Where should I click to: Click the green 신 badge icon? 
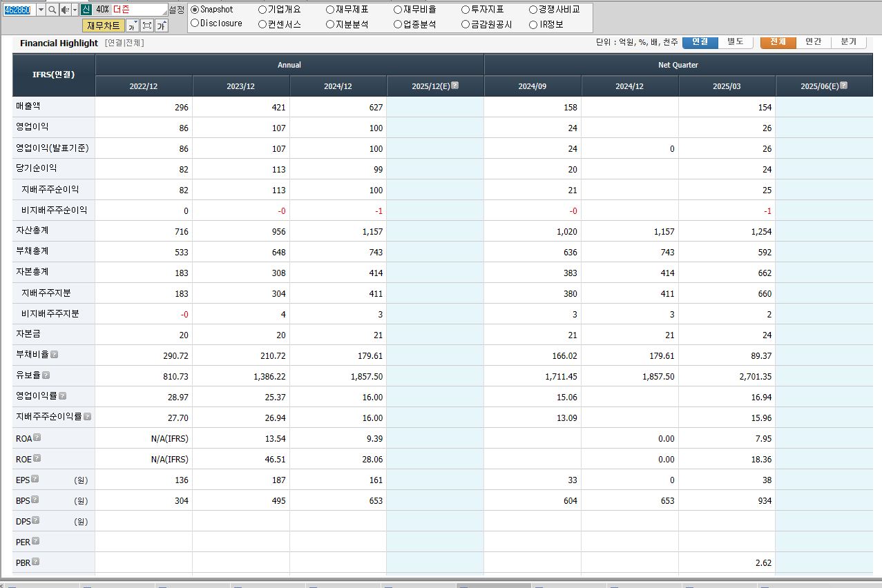point(86,10)
